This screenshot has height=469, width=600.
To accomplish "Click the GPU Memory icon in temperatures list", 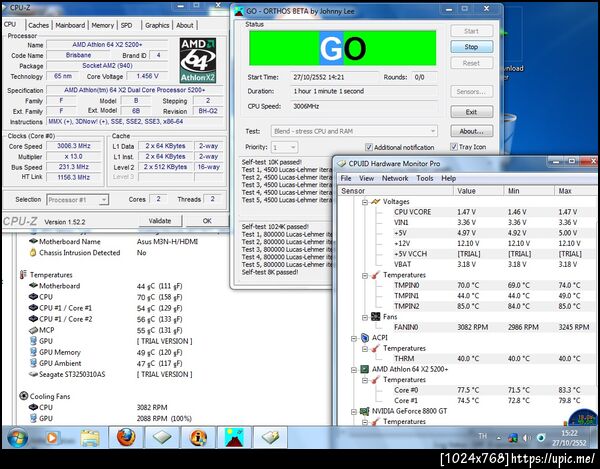I will [33, 352].
